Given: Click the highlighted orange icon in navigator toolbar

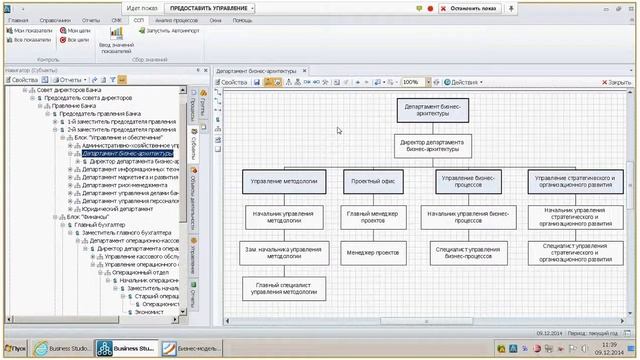Looking at the screenshot, I should pos(122,80).
